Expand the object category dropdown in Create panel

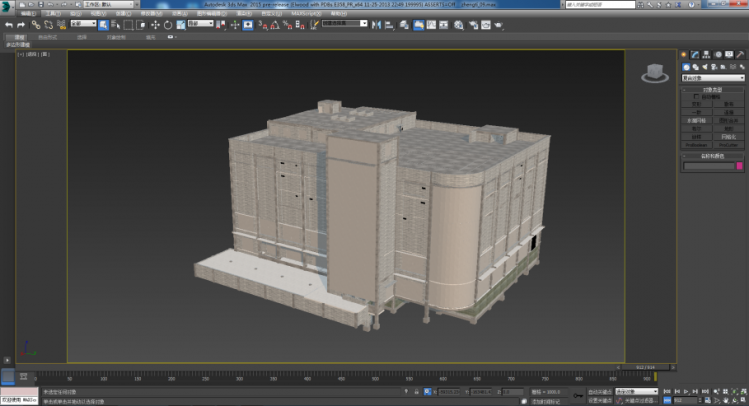(x=713, y=77)
